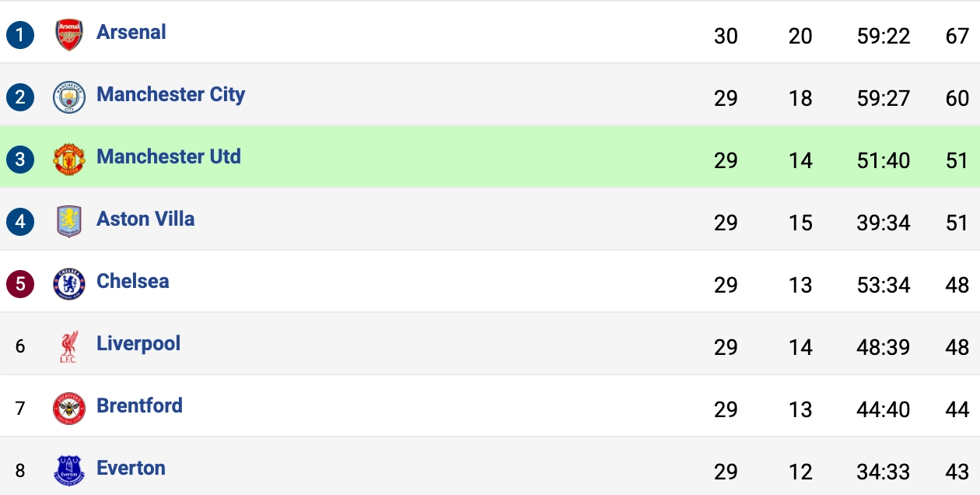Click the Manchester Utd club crest
980x495 pixels.
pos(69,160)
